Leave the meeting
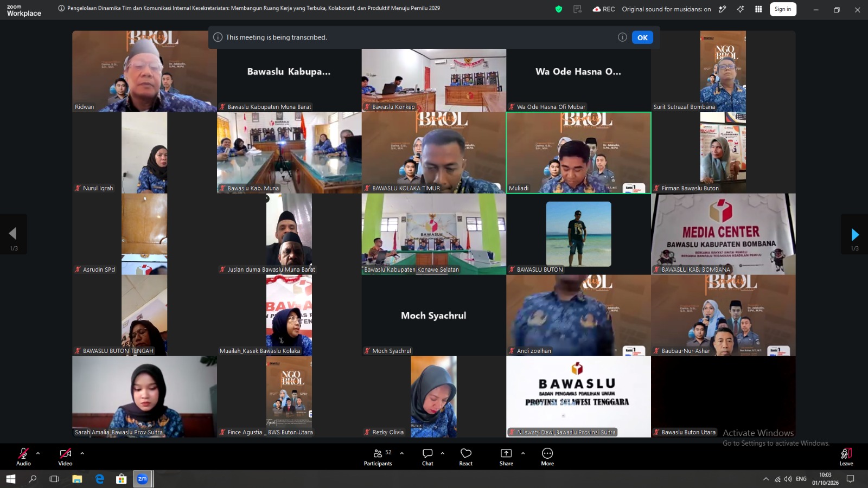The width and height of the screenshot is (868, 488). (x=846, y=457)
